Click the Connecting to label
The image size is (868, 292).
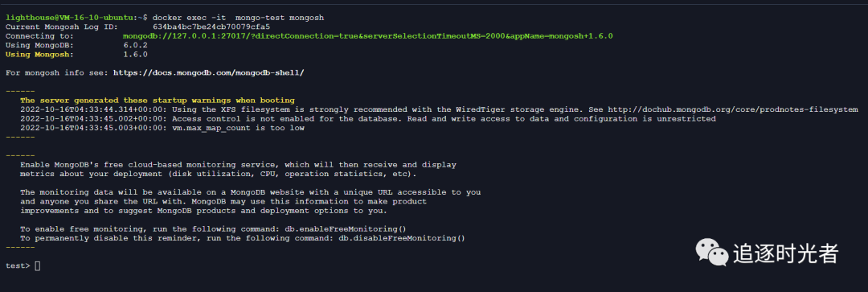[36, 36]
